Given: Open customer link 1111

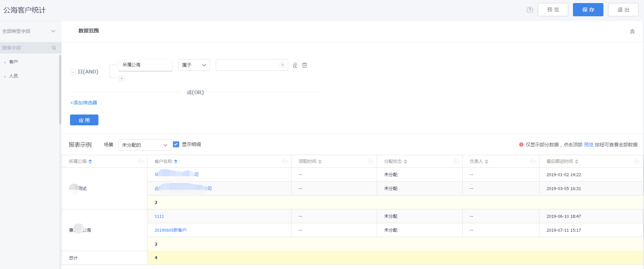Looking at the screenshot, I should tap(159, 216).
